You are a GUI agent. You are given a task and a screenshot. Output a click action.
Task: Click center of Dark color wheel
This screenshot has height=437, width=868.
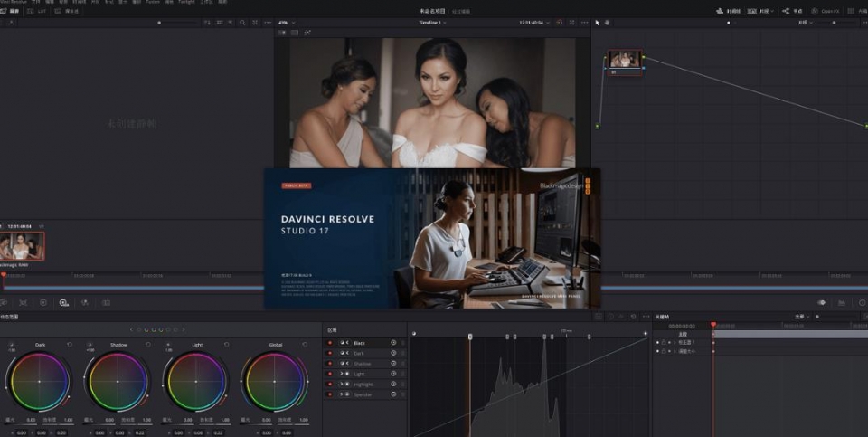point(39,382)
